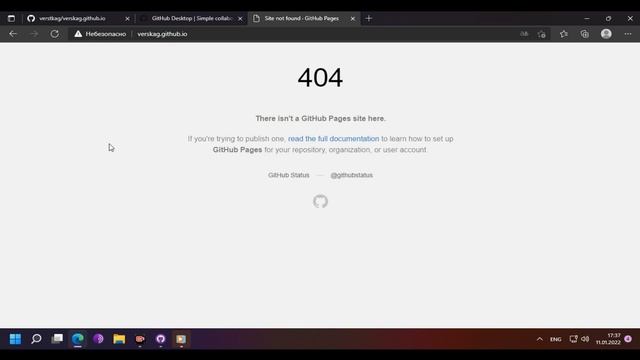640x360 pixels.
Task: Follow the read the full documentation link
Action: [x=333, y=139]
